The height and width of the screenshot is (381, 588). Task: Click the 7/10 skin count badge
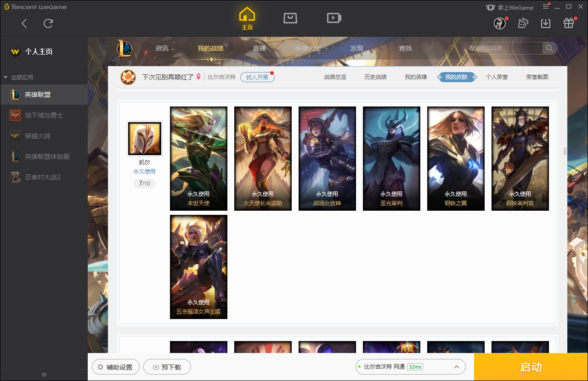(x=145, y=184)
